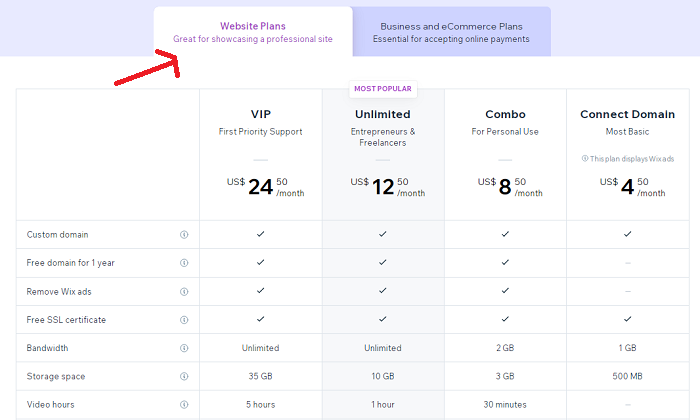Click the Storage space info icon
This screenshot has height=420, width=700.
pyautogui.click(x=184, y=376)
